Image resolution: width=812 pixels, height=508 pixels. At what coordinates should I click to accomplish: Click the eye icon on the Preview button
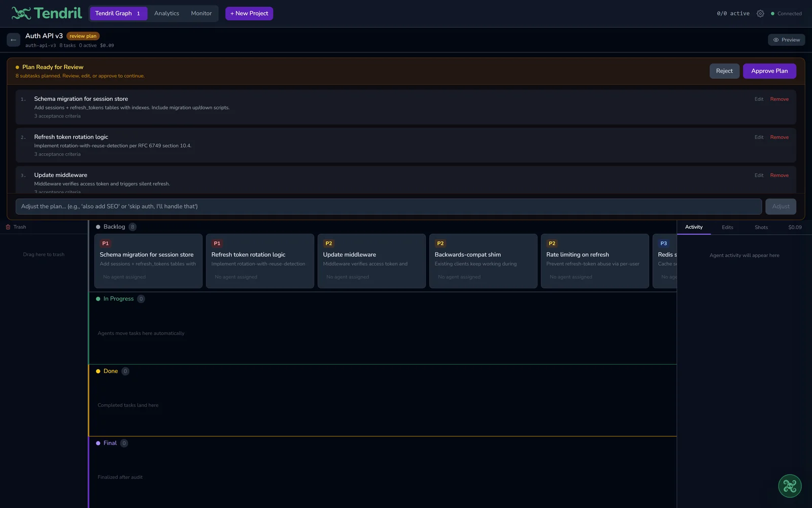point(775,39)
